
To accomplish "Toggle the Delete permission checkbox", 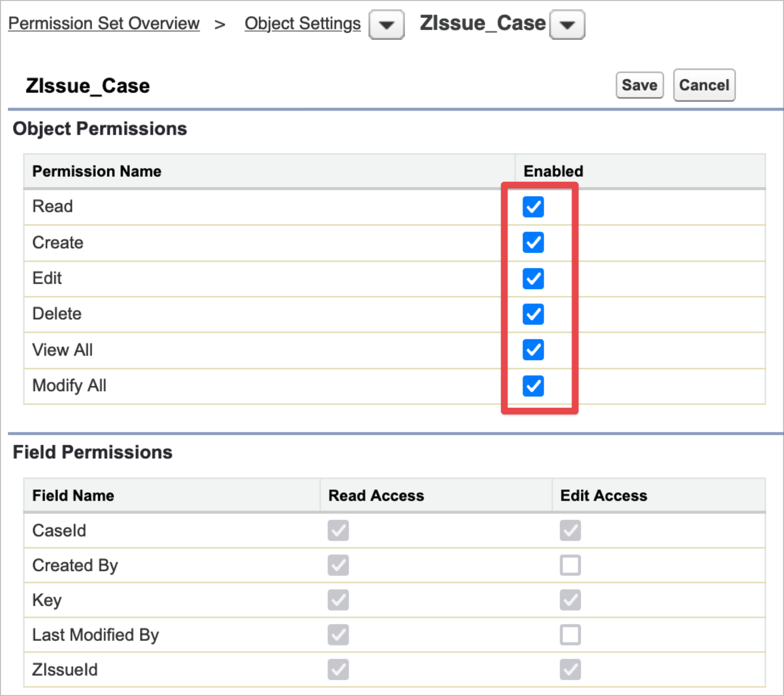I will point(533,314).
